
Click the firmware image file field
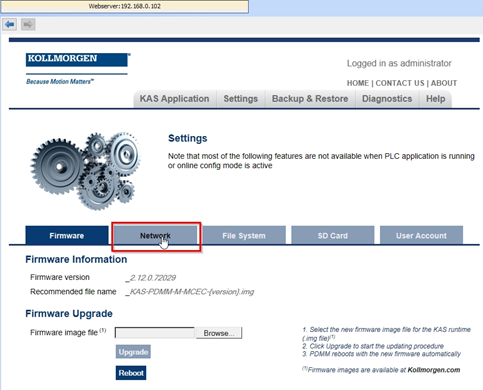click(155, 333)
